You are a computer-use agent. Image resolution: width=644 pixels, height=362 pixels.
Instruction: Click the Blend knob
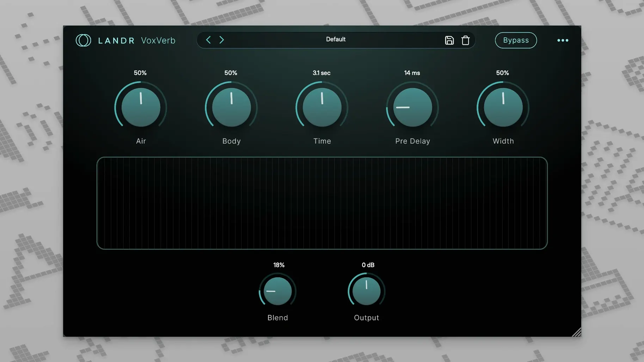pos(277,291)
